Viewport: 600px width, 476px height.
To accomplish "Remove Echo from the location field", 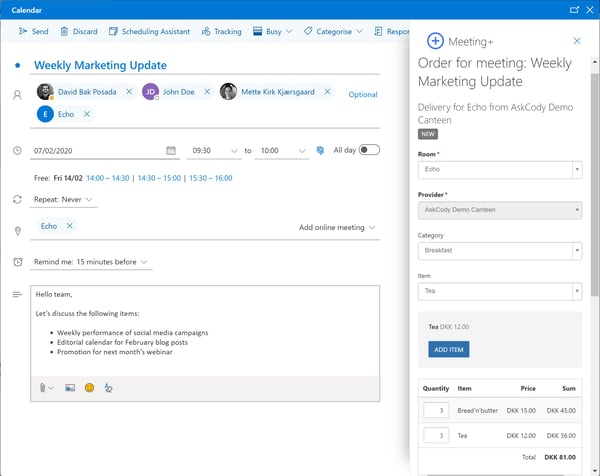I will 69,226.
